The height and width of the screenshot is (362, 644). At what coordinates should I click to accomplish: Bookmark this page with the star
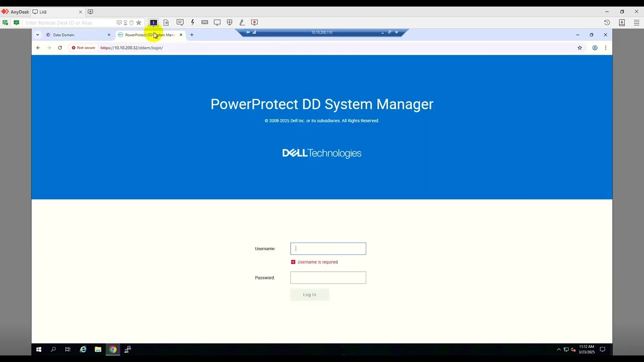click(580, 48)
